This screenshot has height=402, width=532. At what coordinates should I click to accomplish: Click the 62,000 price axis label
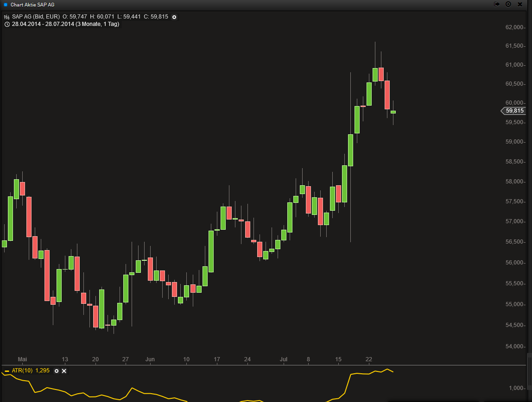click(514, 27)
